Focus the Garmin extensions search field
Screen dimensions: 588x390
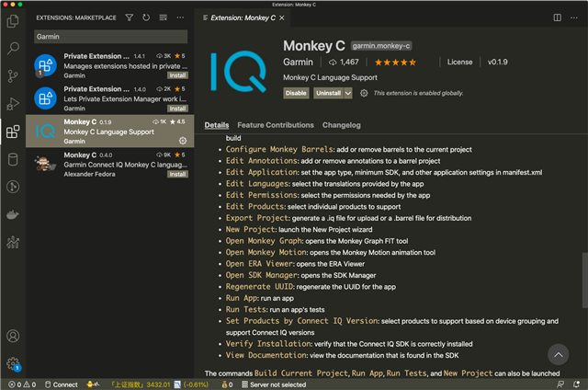[110, 37]
